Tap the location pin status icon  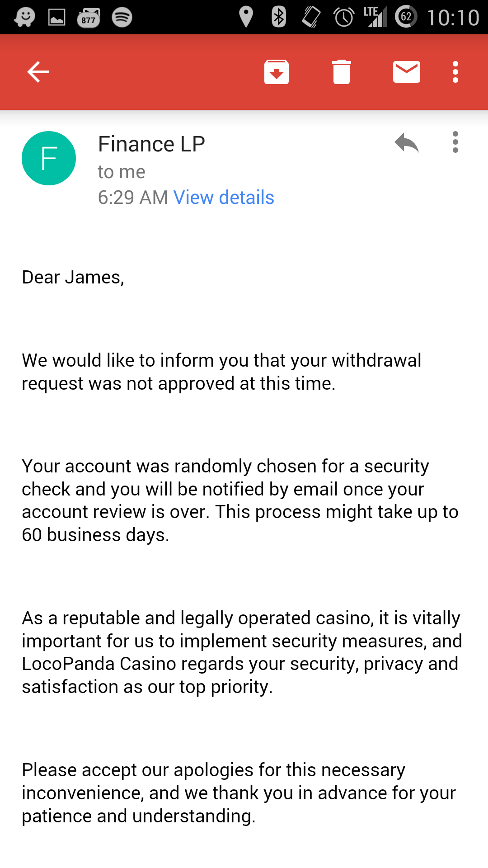[x=246, y=17]
